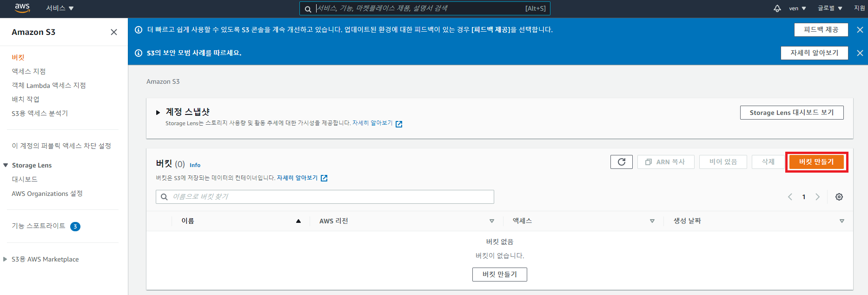Open bucket 자세히 알아보기 link
Viewport: 868px width, 295px height.
(x=297, y=178)
